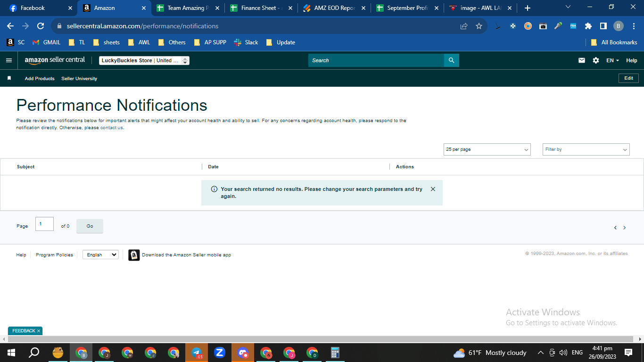Open the Calculator from the taskbar
This screenshot has height=362, width=644.
click(335, 353)
